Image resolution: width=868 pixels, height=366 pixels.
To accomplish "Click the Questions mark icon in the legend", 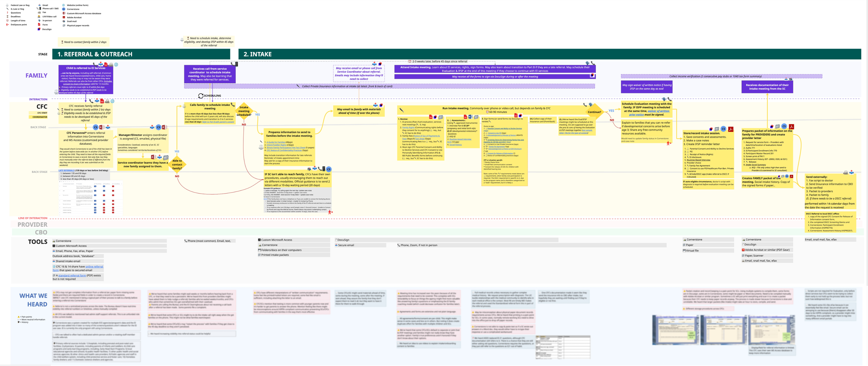I will coord(7,13).
